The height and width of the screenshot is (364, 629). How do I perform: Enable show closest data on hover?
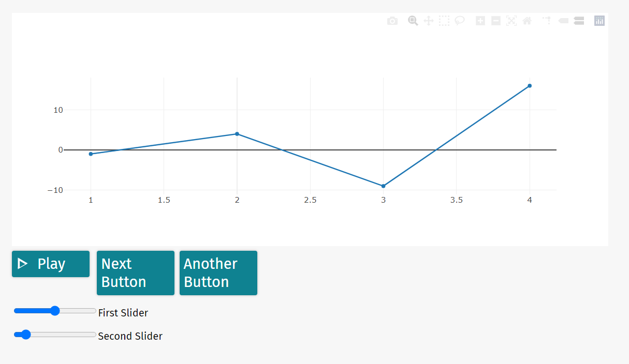tap(563, 21)
